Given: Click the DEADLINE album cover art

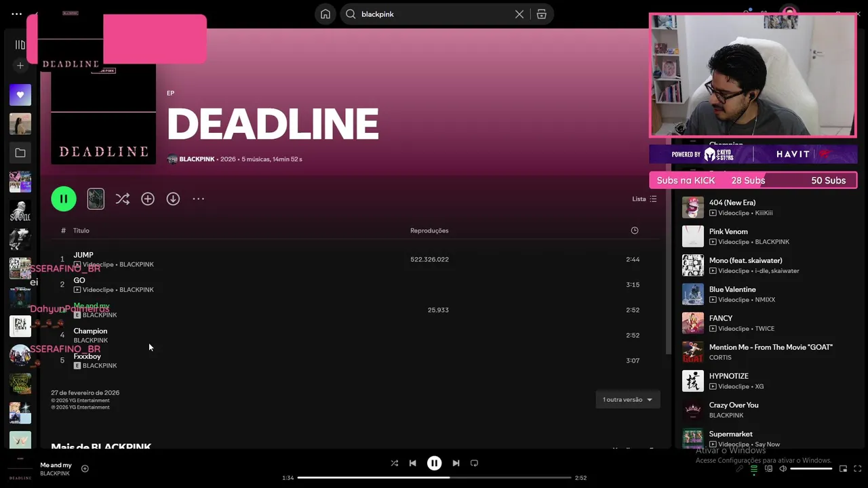Looking at the screenshot, I should point(103,112).
